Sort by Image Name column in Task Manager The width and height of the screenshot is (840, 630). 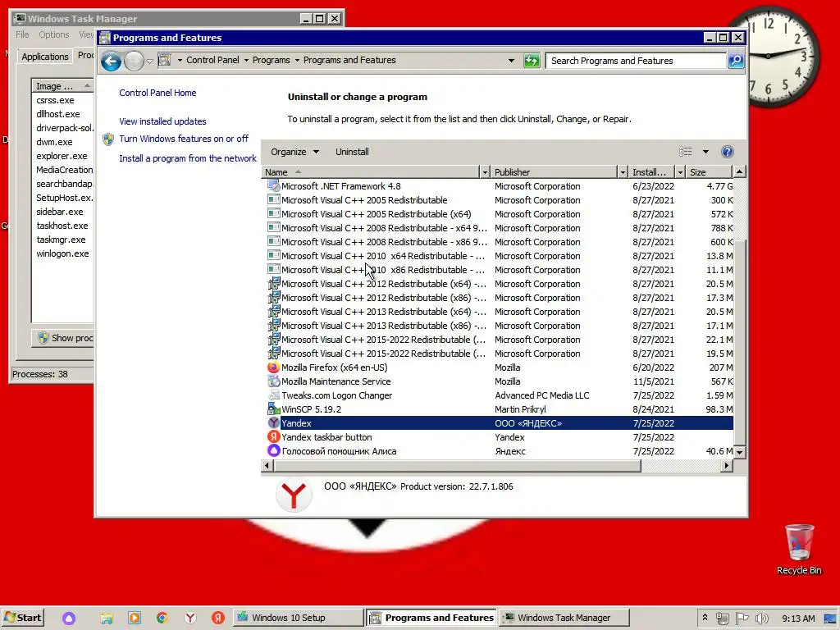62,85
